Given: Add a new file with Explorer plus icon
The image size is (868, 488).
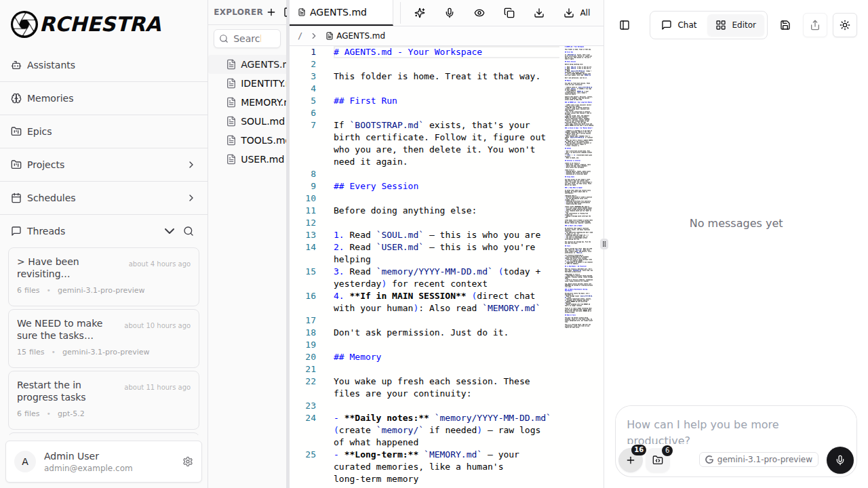Looking at the screenshot, I should [x=271, y=12].
